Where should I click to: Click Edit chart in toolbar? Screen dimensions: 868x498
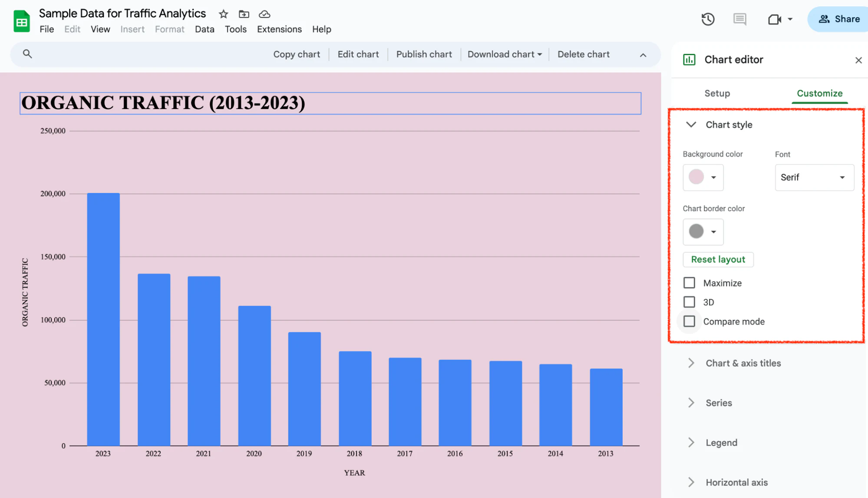point(358,54)
